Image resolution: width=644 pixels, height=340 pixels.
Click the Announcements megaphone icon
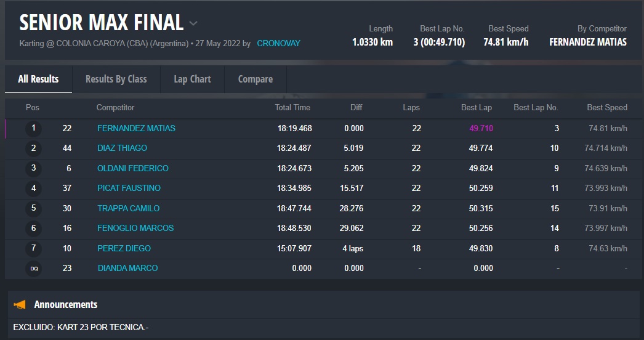(20, 304)
